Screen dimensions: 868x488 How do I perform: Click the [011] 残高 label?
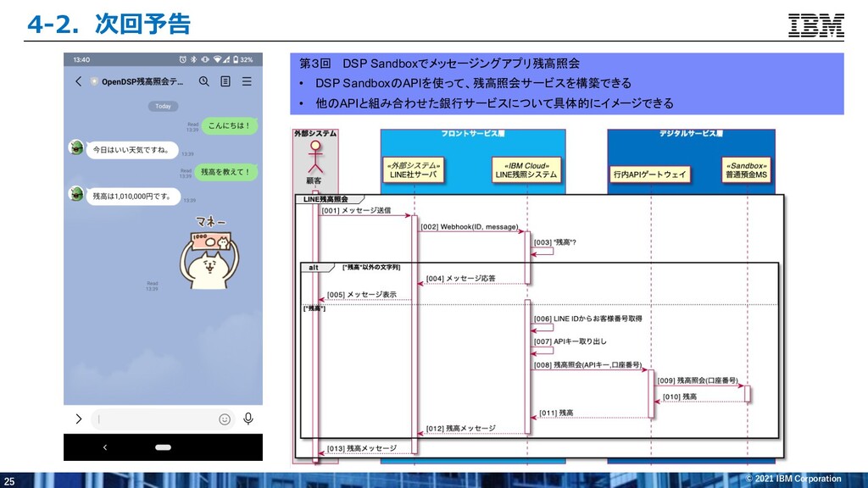(556, 413)
